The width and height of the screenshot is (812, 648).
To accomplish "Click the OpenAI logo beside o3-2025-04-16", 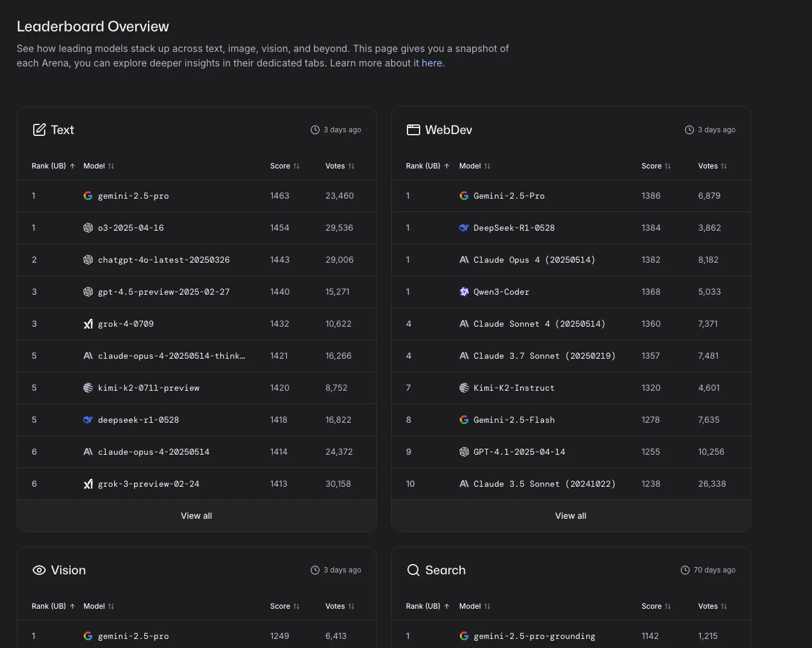I will (88, 228).
